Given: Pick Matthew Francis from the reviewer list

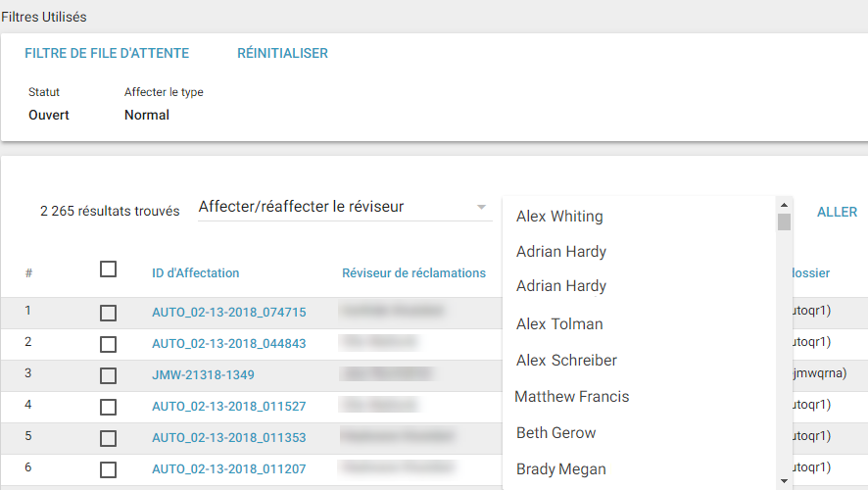Looking at the screenshot, I should pos(572,397).
